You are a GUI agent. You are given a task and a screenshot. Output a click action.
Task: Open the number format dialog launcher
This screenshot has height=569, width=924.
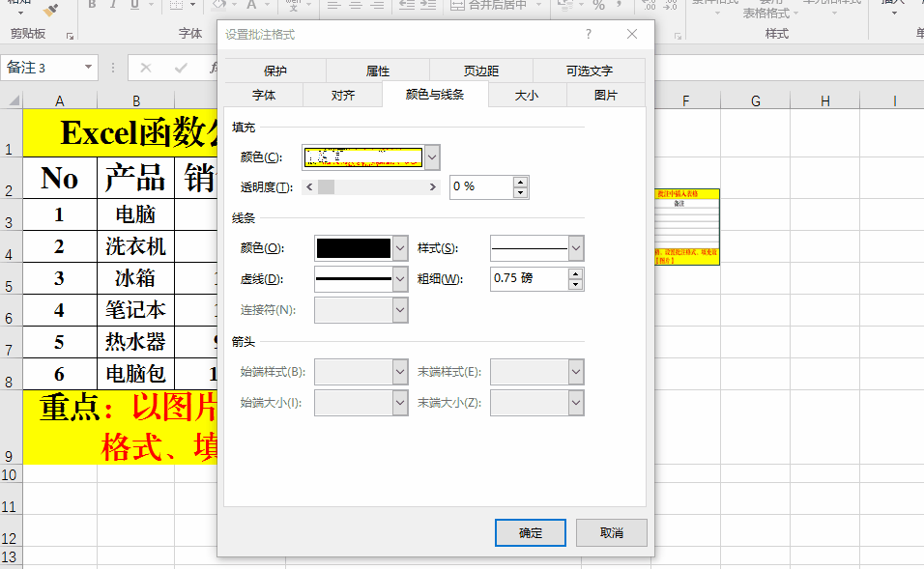pos(678,37)
